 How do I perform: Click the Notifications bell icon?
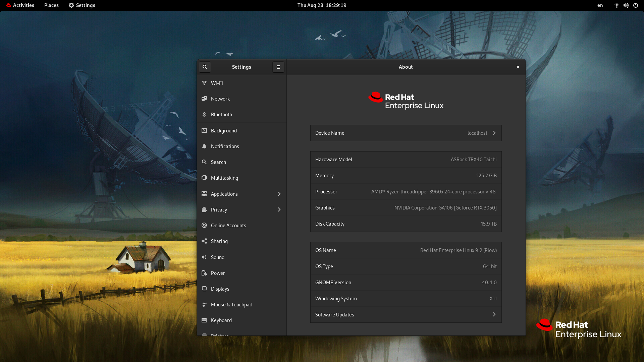click(204, 146)
